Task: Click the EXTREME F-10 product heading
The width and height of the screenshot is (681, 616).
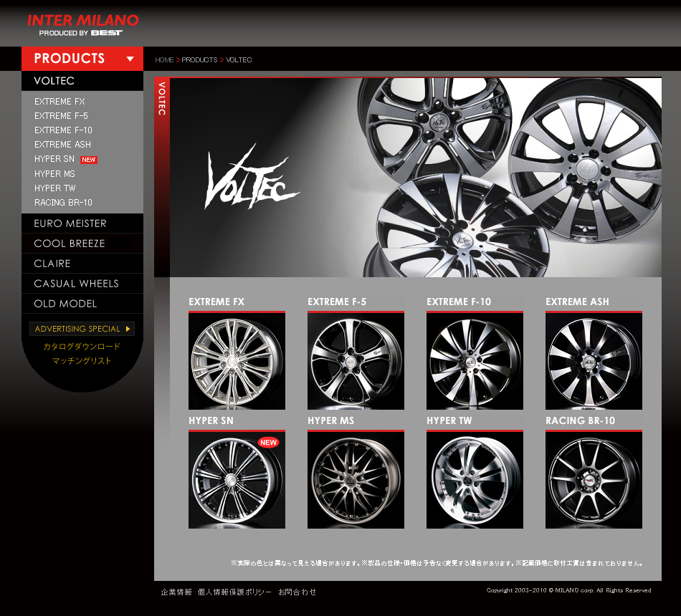Action: pos(459,302)
